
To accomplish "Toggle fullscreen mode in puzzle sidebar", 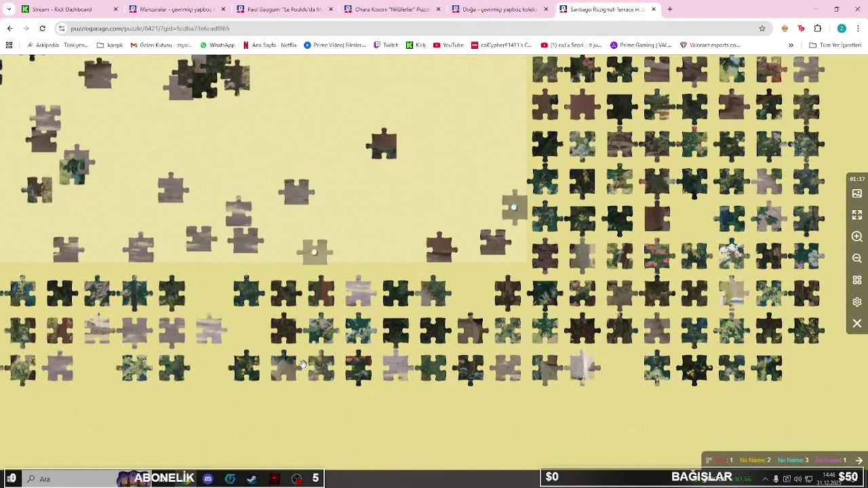I will pyautogui.click(x=857, y=215).
